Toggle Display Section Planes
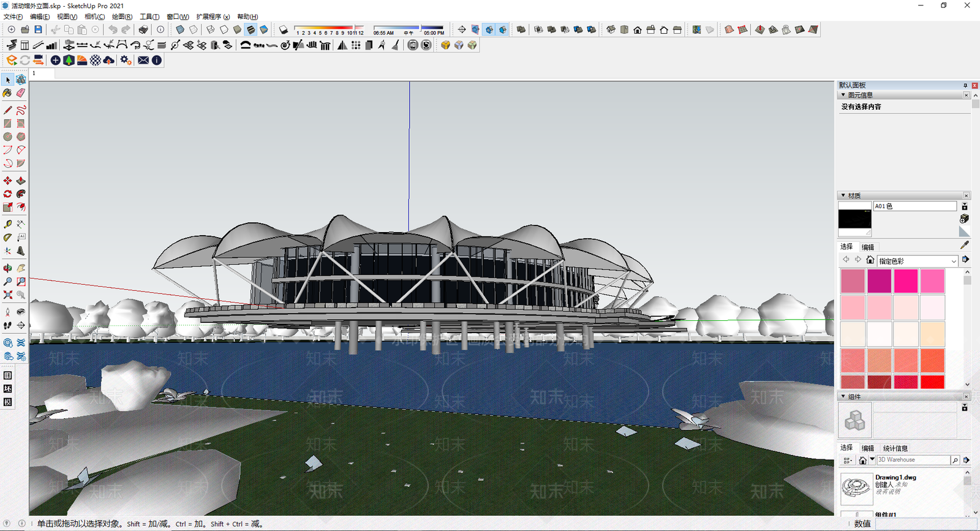 click(x=475, y=29)
